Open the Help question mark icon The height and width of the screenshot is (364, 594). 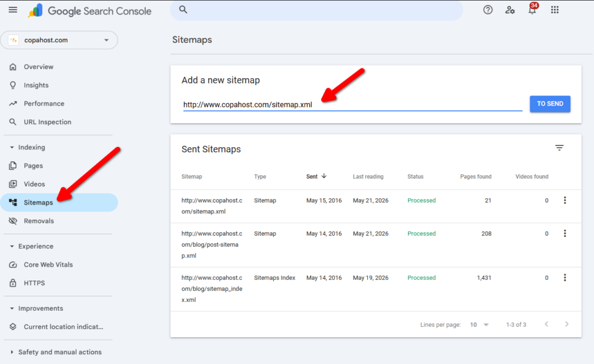click(x=488, y=10)
